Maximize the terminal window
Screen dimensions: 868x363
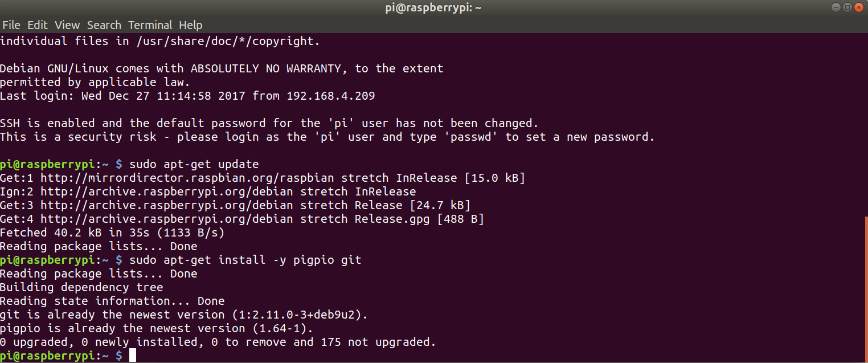(847, 7)
